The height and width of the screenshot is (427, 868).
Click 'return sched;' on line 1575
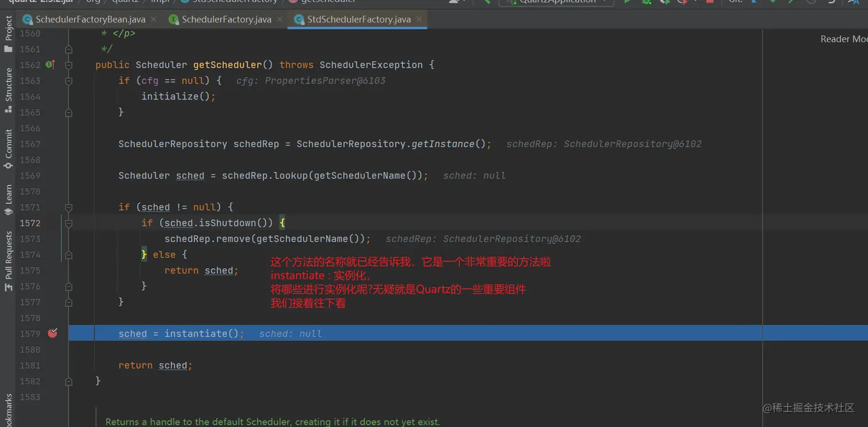(x=201, y=270)
